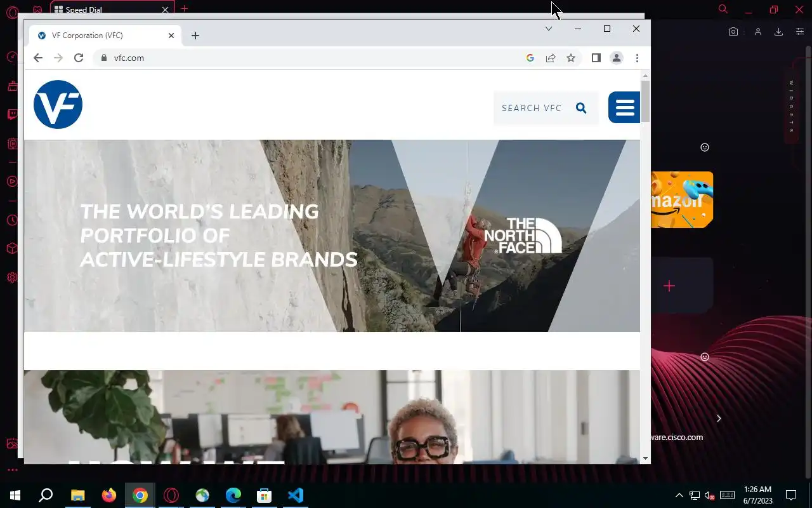Click the right chevron arrow in Opera
812x508 pixels.
719,418
